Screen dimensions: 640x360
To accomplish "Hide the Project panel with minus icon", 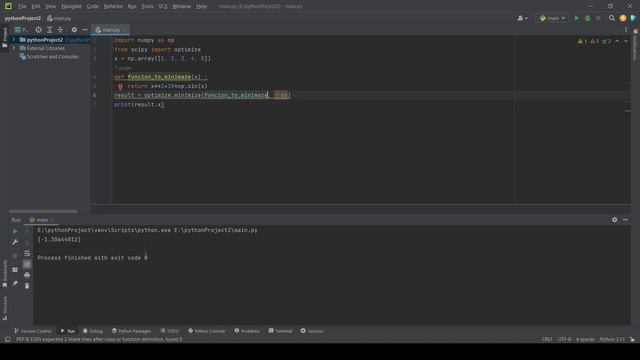I will (x=85, y=30).
